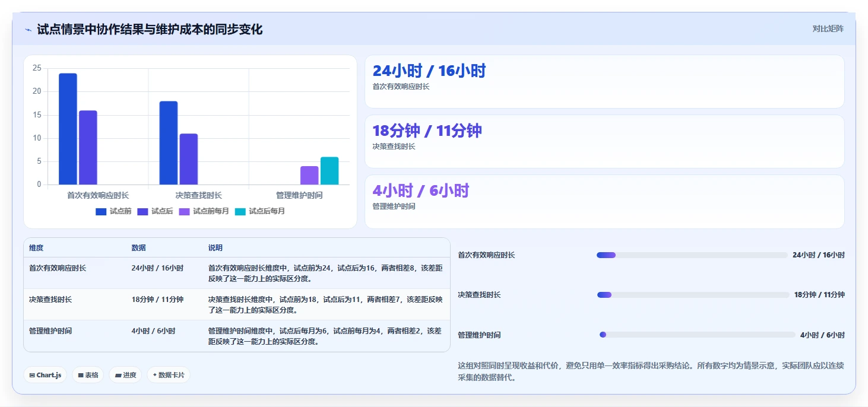Open the 18分钟 / 11分钟 data card

[x=604, y=141]
